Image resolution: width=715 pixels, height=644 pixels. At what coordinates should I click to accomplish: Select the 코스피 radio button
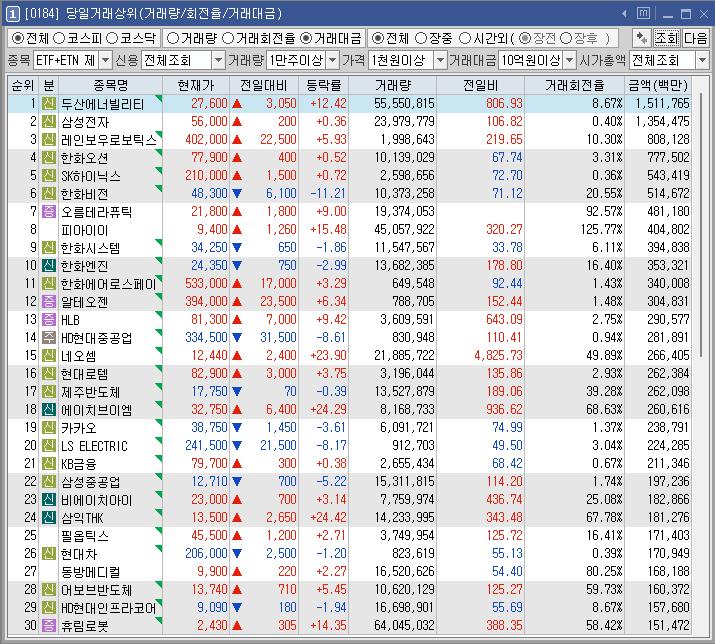(59, 38)
